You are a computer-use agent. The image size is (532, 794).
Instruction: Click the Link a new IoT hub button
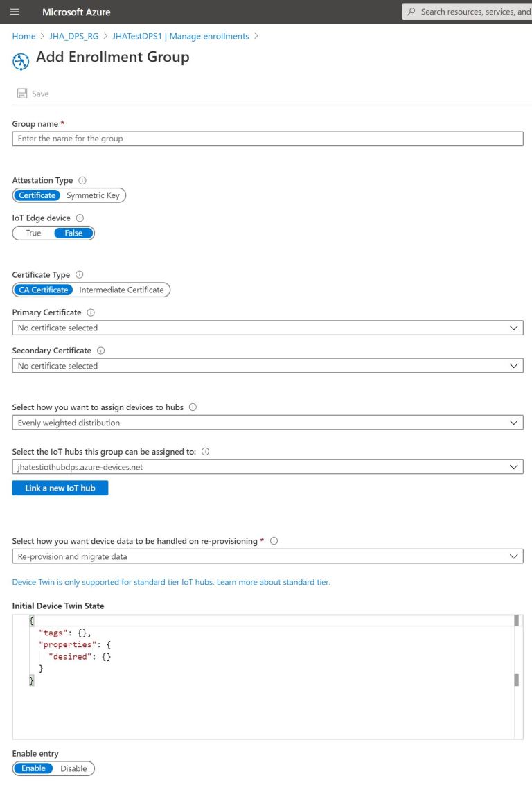pos(60,488)
